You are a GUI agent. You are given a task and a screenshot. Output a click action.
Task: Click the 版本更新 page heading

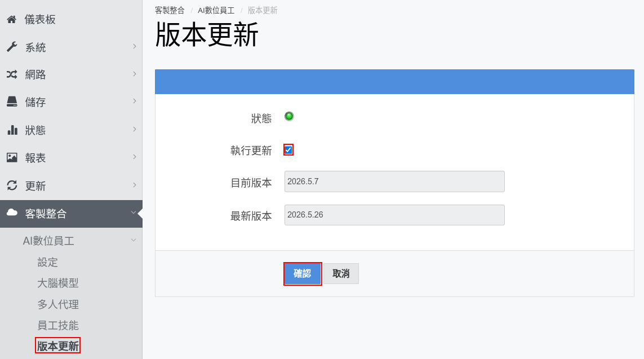(x=207, y=34)
